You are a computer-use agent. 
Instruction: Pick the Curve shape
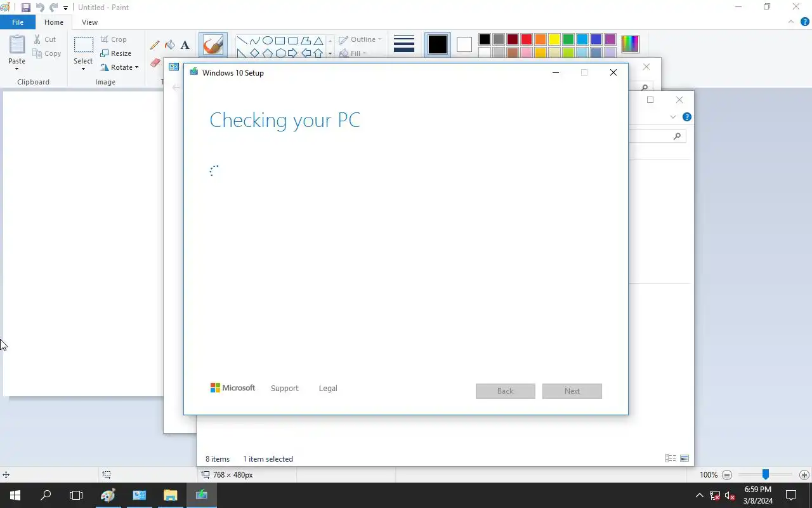(254, 41)
